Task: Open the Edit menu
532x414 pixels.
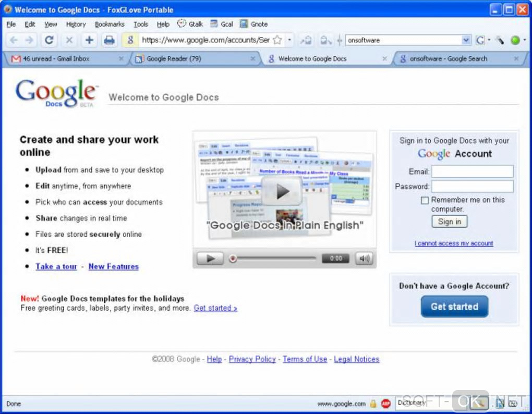Action: [30, 24]
